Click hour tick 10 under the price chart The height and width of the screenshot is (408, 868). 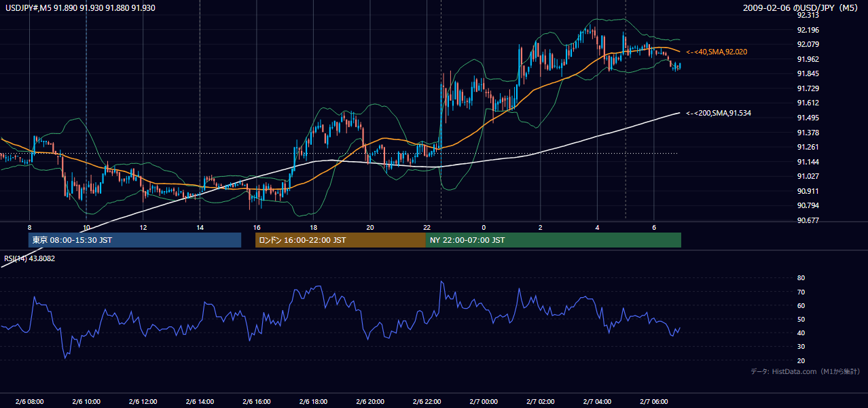click(86, 227)
